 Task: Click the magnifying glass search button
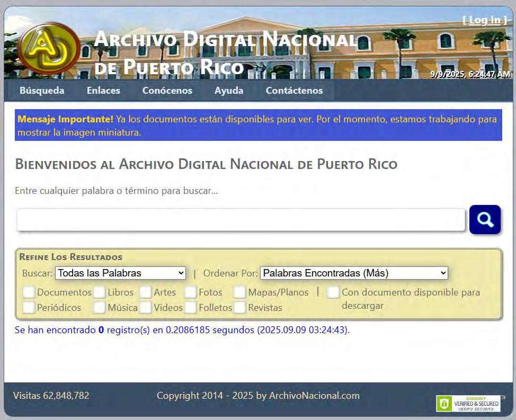pos(485,219)
